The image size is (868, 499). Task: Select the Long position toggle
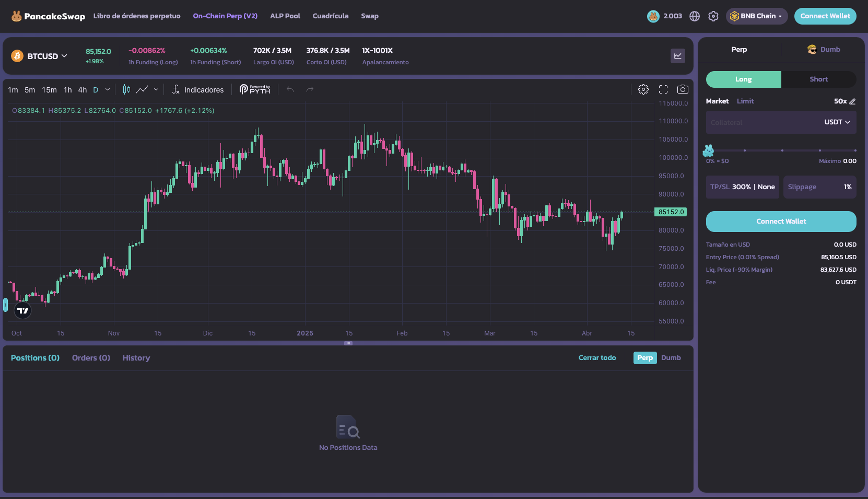(x=744, y=79)
